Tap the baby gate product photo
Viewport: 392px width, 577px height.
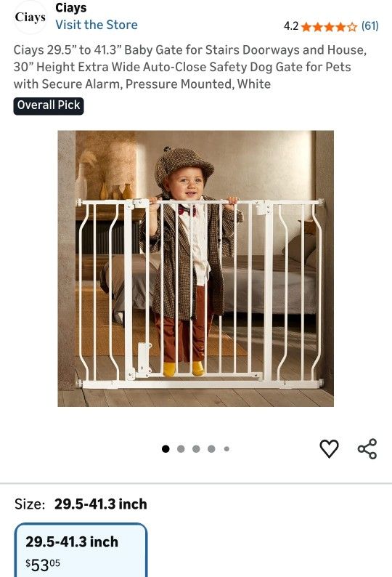tap(195, 269)
